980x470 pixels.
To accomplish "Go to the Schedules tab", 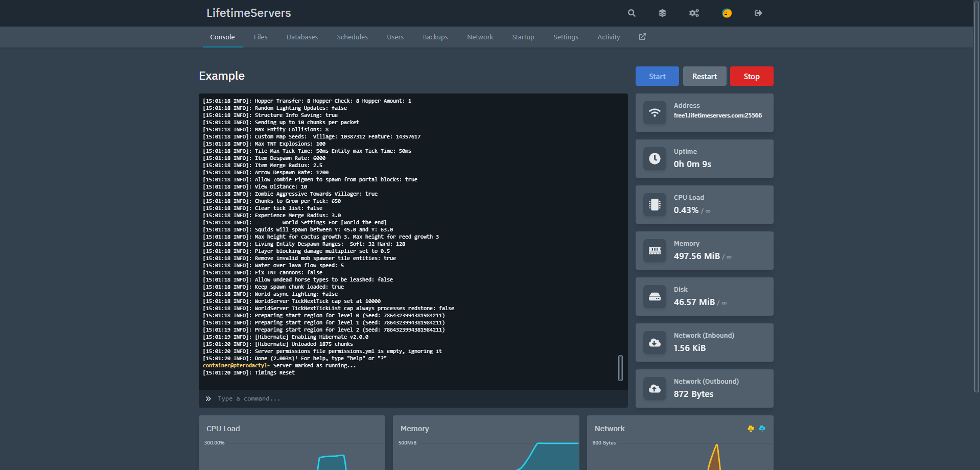I will click(x=352, y=37).
